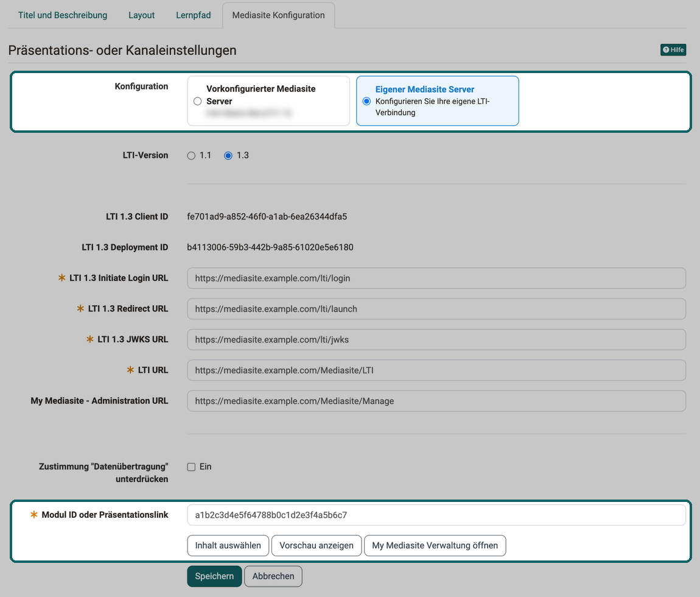Viewport: 700px width, 597px height.
Task: Cancel with the Abbrechen button
Action: point(273,576)
